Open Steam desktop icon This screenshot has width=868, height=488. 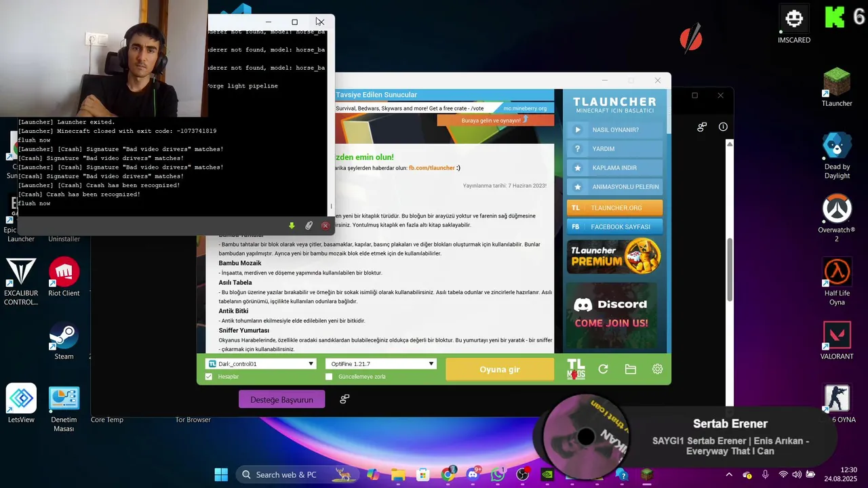64,340
